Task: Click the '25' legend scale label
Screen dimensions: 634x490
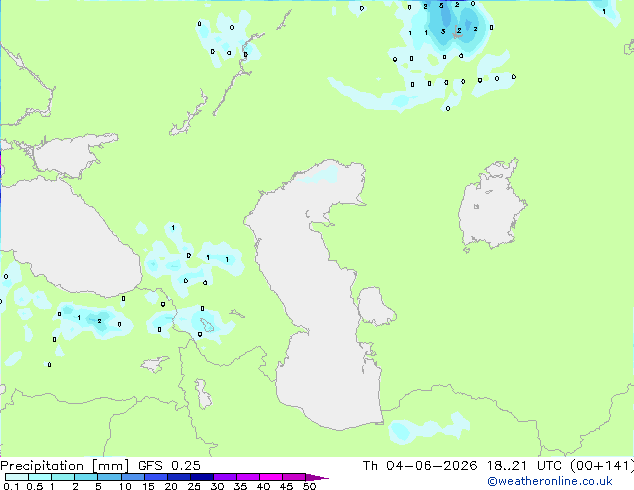Action: (194, 486)
